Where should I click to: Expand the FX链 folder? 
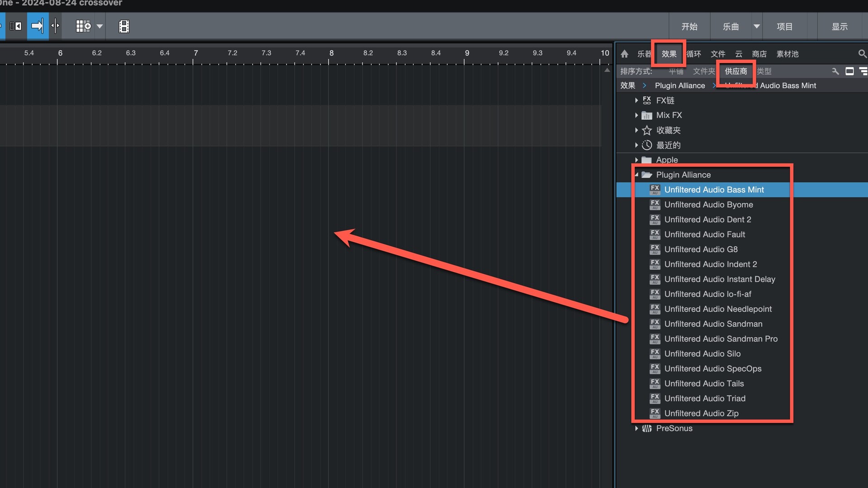(x=636, y=100)
